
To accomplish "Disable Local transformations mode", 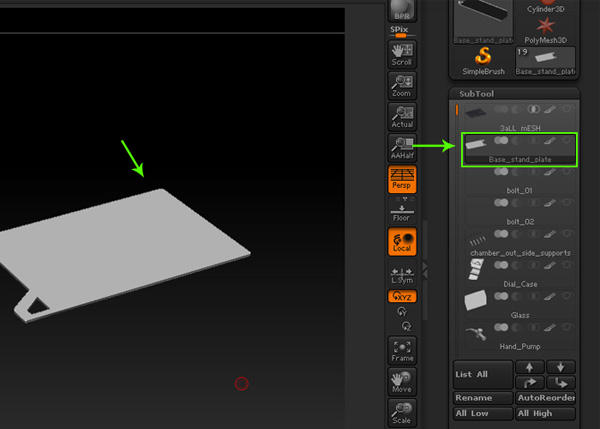I will coord(402,243).
